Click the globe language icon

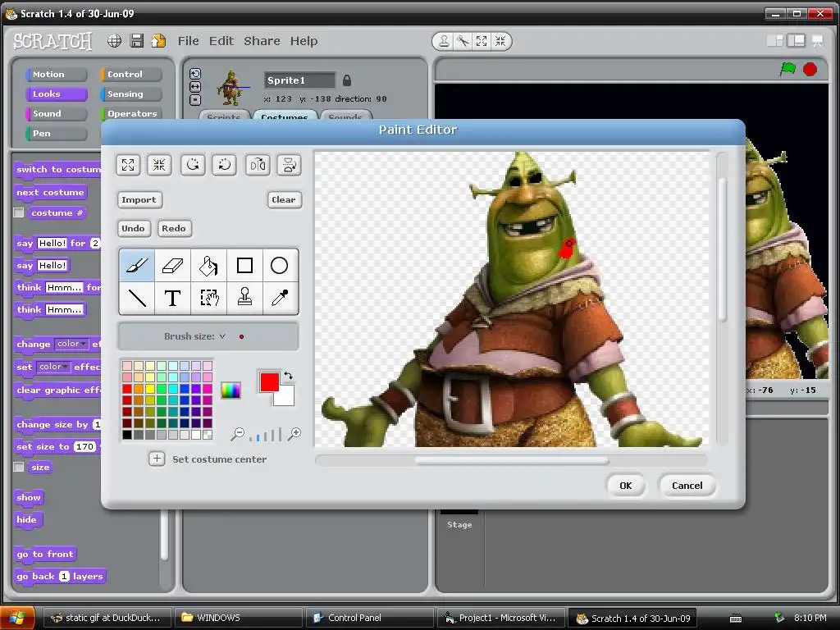pos(114,41)
